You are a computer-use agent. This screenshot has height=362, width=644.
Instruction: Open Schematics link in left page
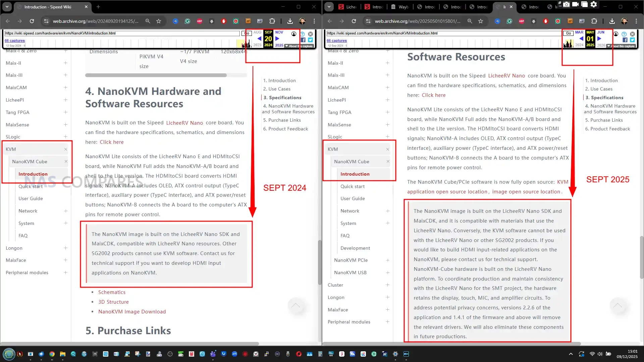[112, 292]
